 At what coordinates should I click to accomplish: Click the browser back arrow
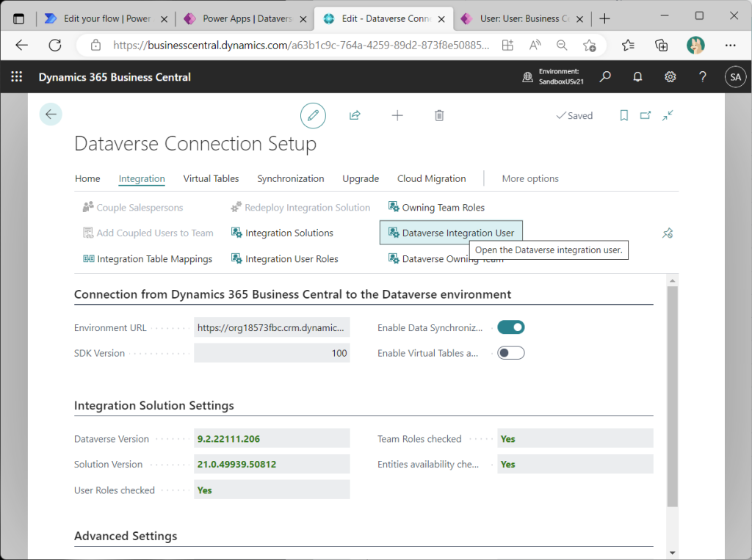pyautogui.click(x=21, y=46)
